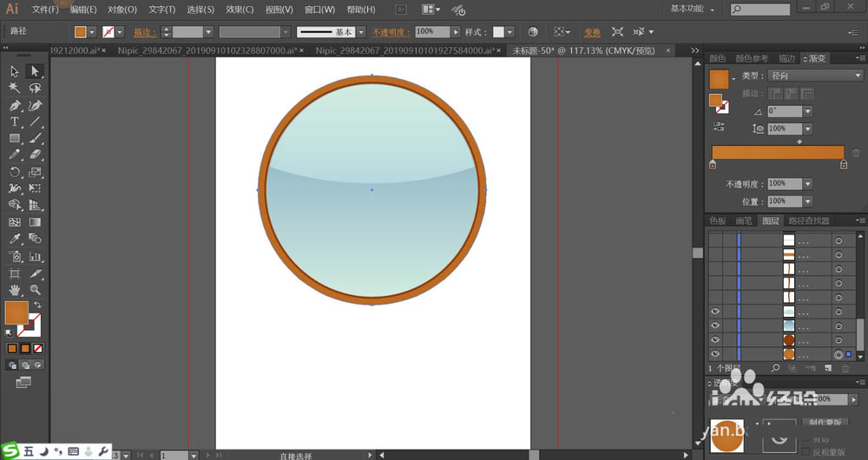Open the stroke color dropdown in control bar
Screen dimensions: 868x460
(x=120, y=32)
